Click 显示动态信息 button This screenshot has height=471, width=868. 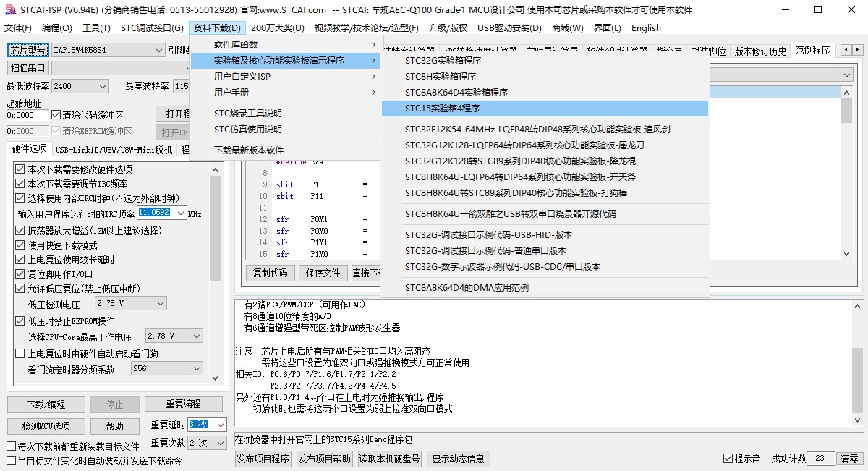pyautogui.click(x=459, y=459)
